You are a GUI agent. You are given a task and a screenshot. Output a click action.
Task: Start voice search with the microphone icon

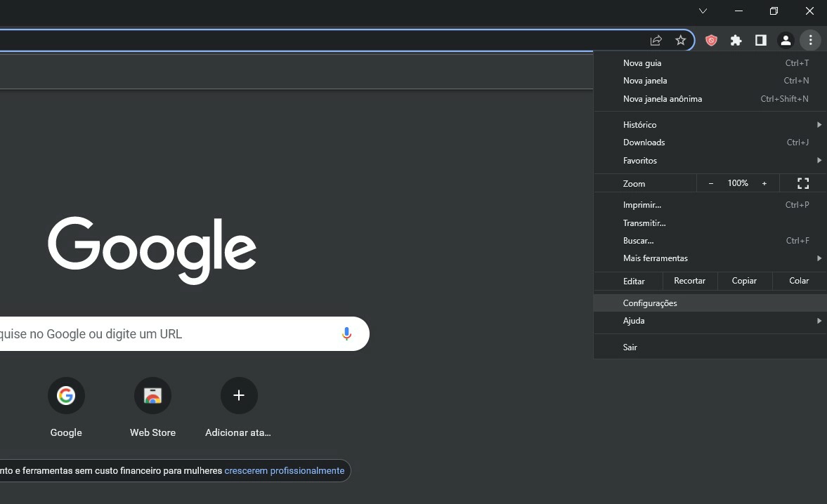pyautogui.click(x=346, y=334)
